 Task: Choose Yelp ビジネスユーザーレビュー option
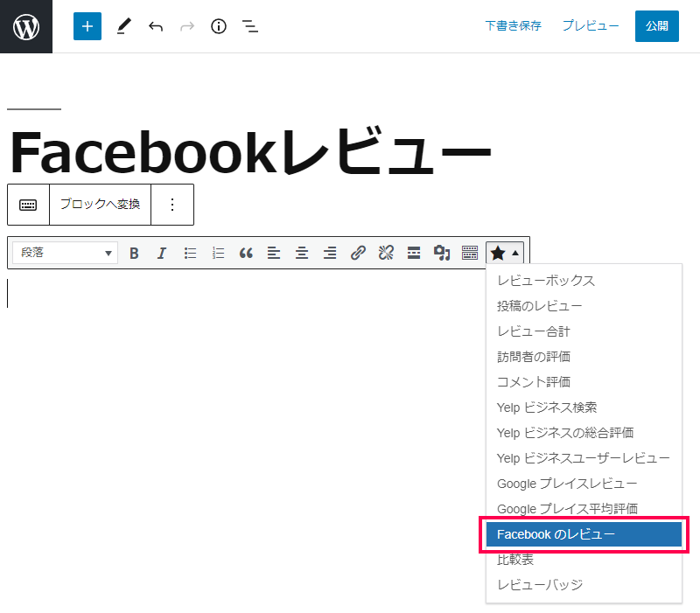click(584, 458)
